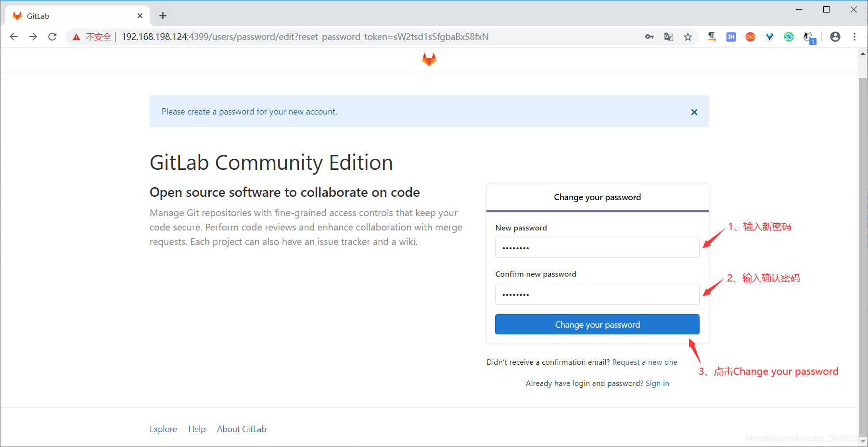This screenshot has height=447, width=868.
Task: Click the blue Change your password button
Action: coord(597,324)
